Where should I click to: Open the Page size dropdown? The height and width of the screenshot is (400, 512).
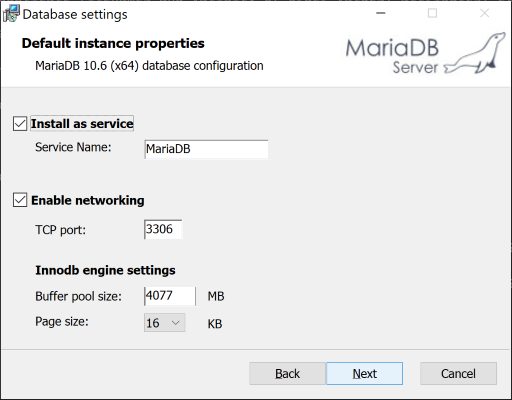164,323
